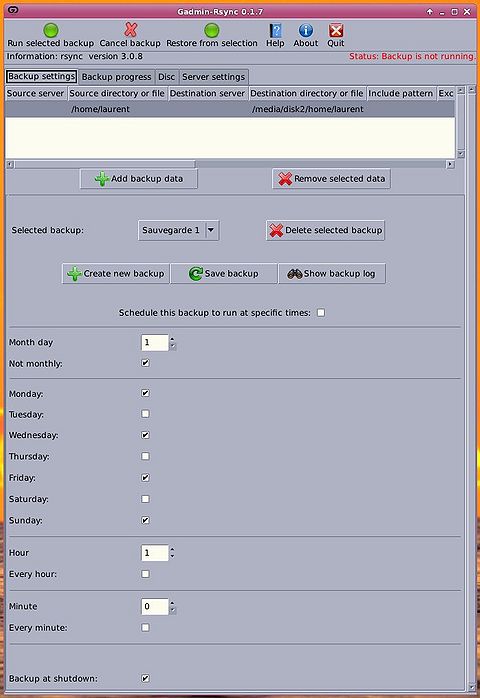Decrease the Minute spinner value

(x=172, y=610)
